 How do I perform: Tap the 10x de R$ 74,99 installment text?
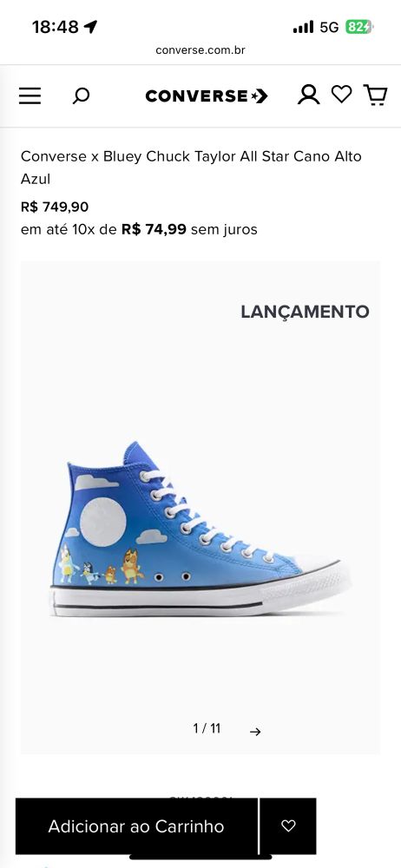point(129,229)
